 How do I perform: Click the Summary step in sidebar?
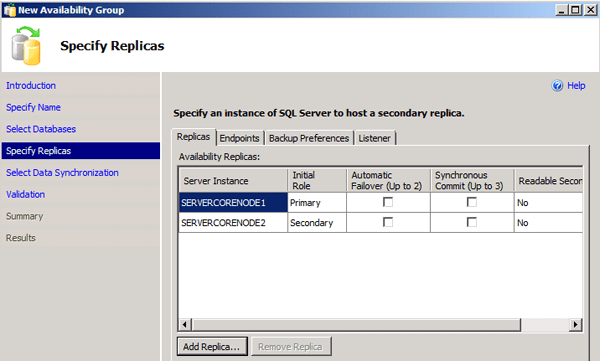click(x=24, y=216)
